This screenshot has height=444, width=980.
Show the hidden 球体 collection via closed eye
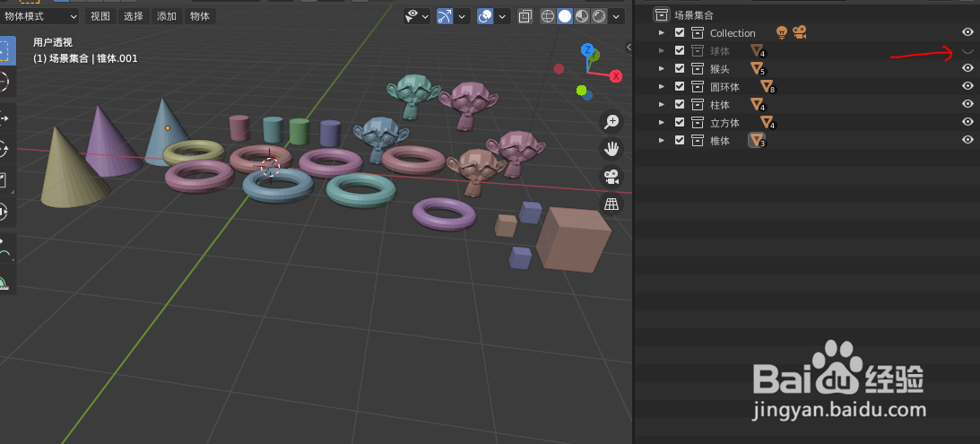point(967,50)
